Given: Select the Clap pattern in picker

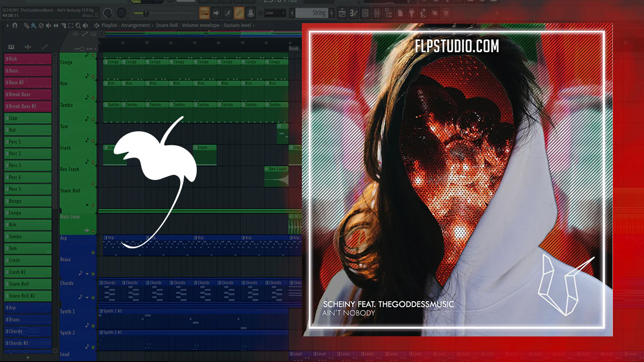Looking at the screenshot, I should tap(28, 118).
